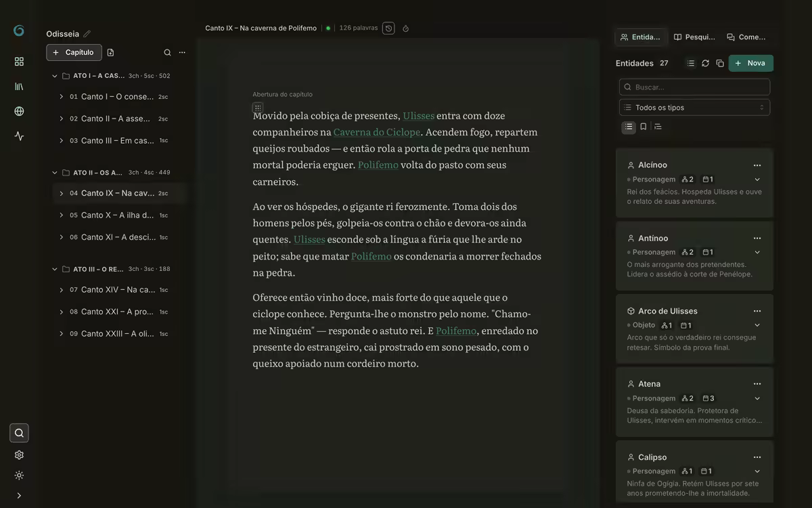
Task: Collapse the ATO I folder
Action: (x=55, y=76)
